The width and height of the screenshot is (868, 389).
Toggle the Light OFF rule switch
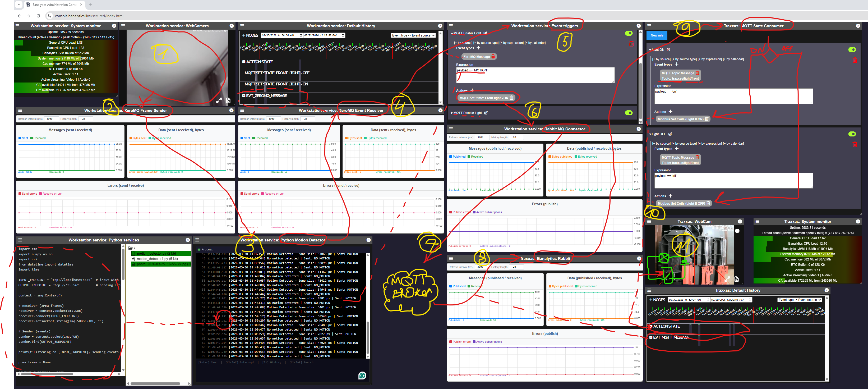(x=852, y=134)
